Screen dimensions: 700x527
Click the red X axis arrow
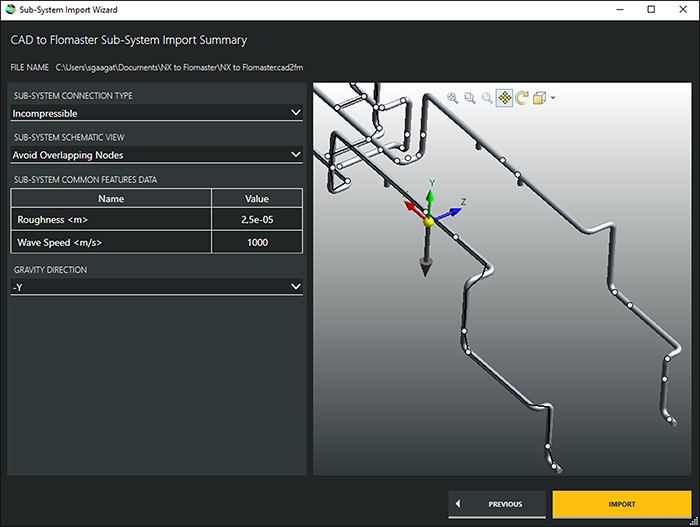[x=413, y=209]
